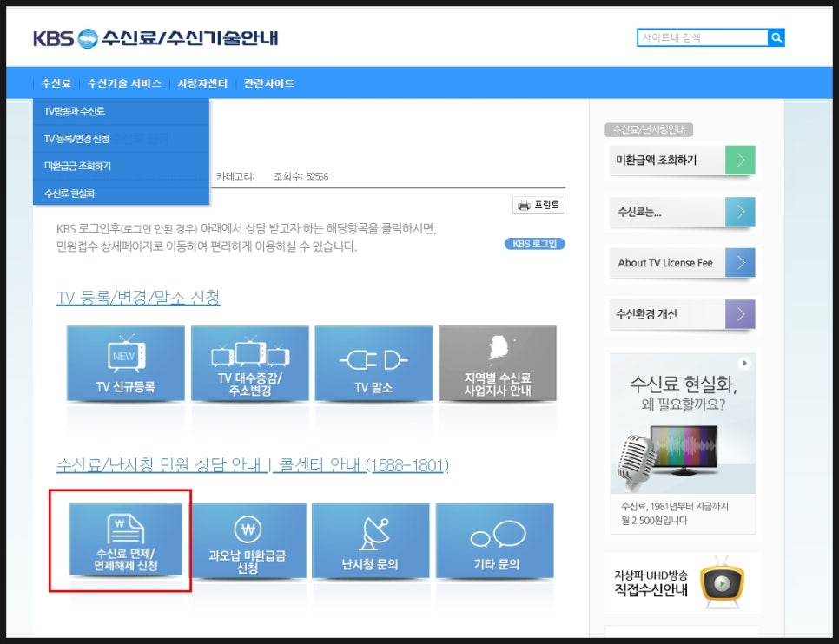Screen dimensions: 839x644
Task: Open TV 등록/변경/말소 신청 heading link
Action: 138,298
